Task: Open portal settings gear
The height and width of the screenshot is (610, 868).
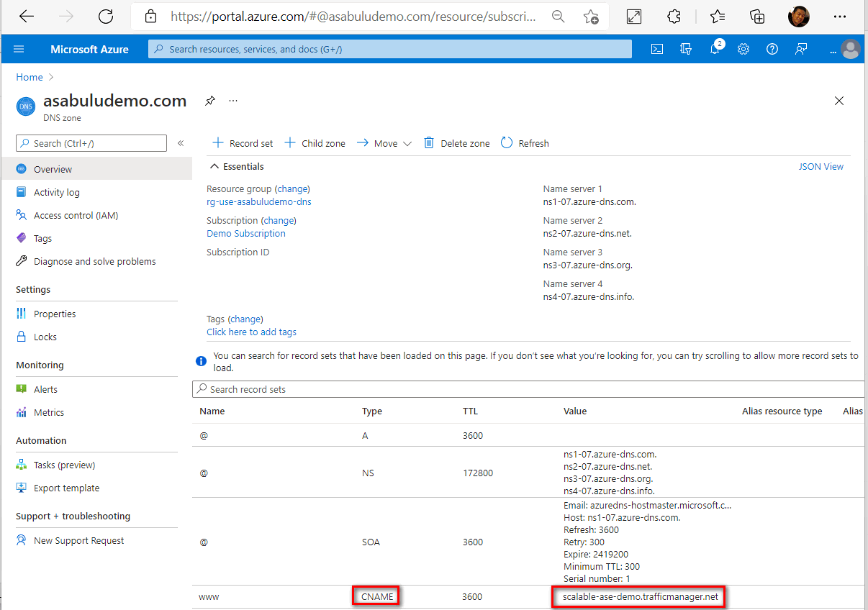Action: tap(743, 49)
